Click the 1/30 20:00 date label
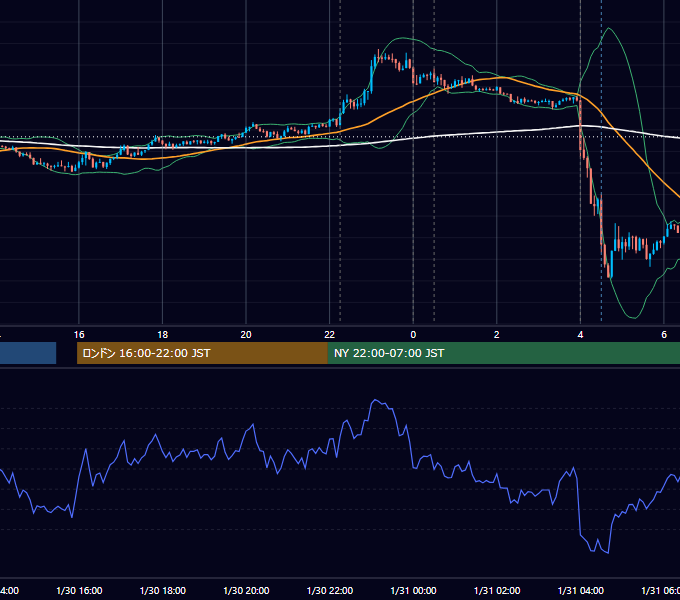The image size is (680, 600). click(246, 590)
